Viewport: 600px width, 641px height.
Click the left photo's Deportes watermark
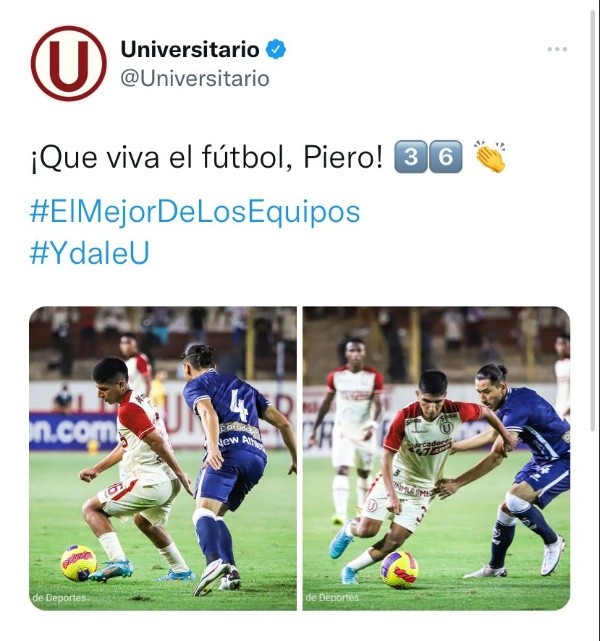tap(59, 598)
